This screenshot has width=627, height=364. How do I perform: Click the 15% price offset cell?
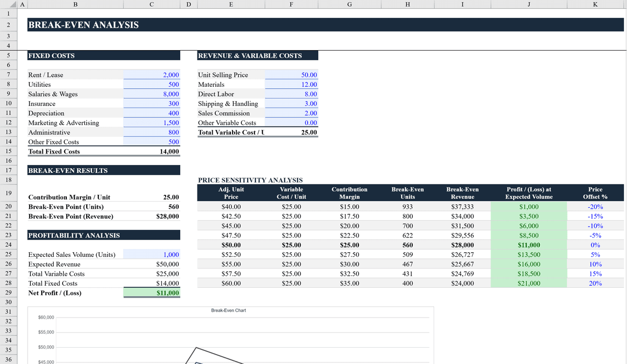tap(595, 274)
